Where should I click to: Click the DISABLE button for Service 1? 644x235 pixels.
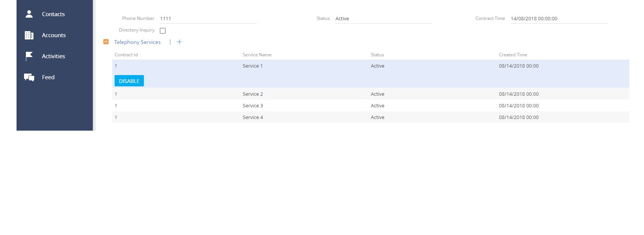(129, 81)
